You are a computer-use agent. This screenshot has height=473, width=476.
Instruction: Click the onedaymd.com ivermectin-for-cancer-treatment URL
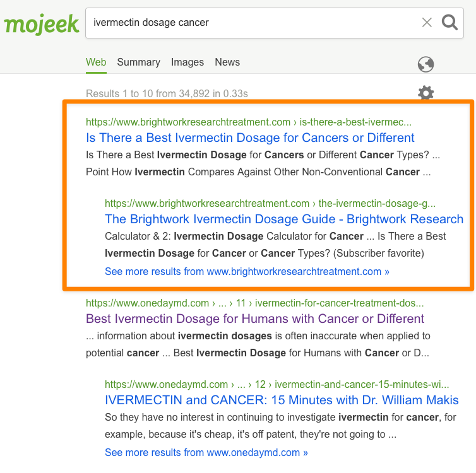(x=254, y=303)
